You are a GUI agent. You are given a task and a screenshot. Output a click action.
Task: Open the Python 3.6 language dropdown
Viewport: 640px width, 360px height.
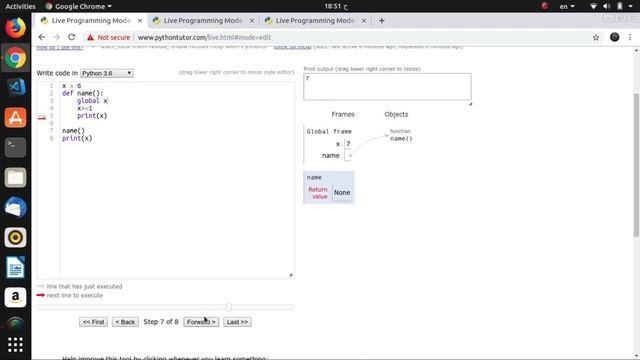(107, 73)
